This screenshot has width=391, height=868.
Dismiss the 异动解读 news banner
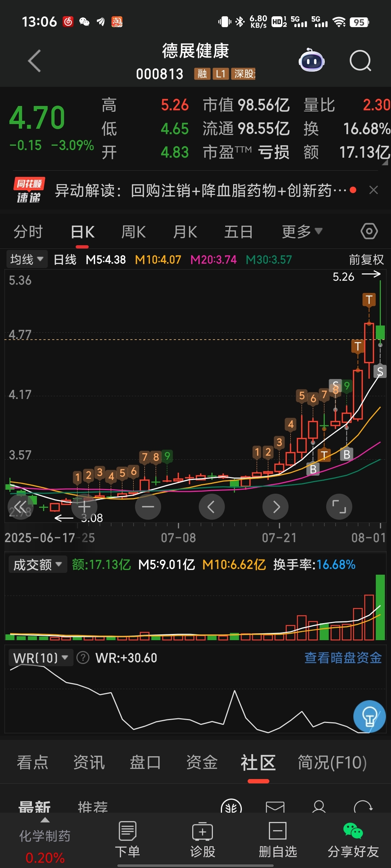(x=374, y=190)
